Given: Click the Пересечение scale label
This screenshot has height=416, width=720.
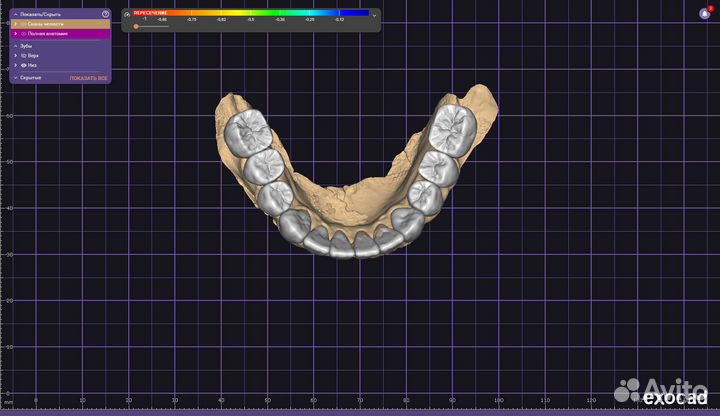Looking at the screenshot, I should point(150,12).
